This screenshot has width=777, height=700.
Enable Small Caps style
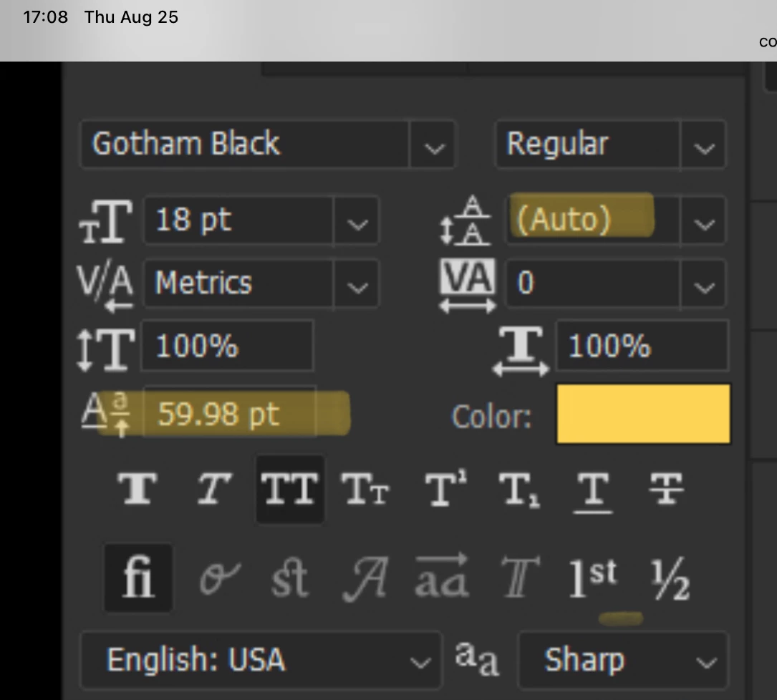(x=365, y=488)
